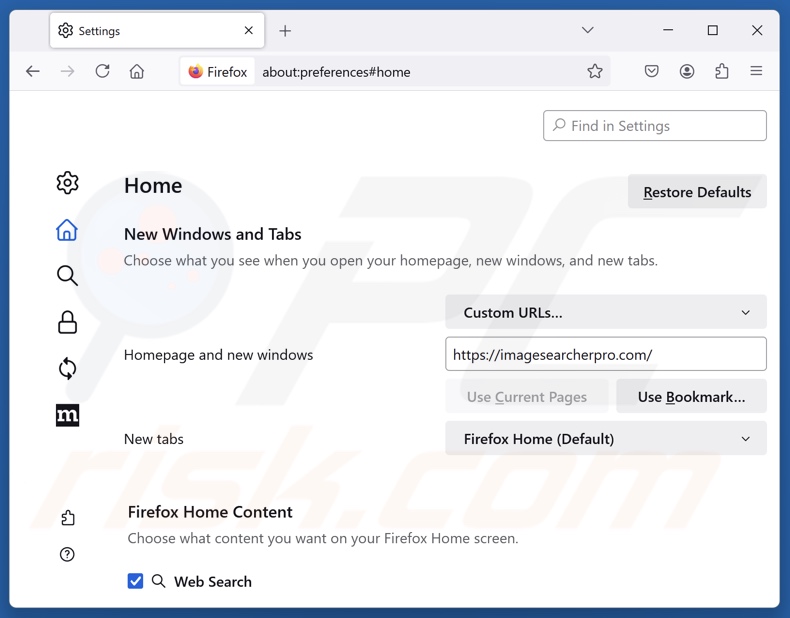Open a new tab with plus button
This screenshot has height=618, width=790.
tap(285, 31)
